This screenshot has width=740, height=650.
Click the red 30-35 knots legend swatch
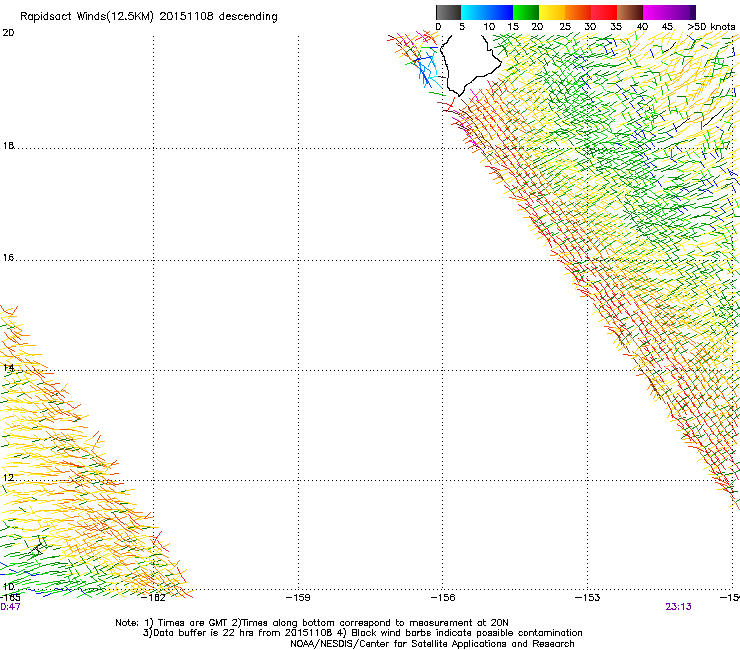[604, 12]
